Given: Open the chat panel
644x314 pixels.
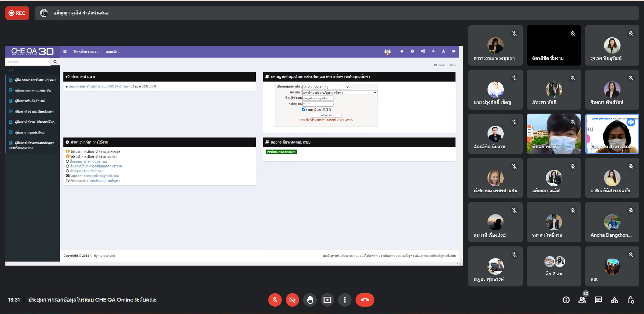Looking at the screenshot, I should click(598, 300).
